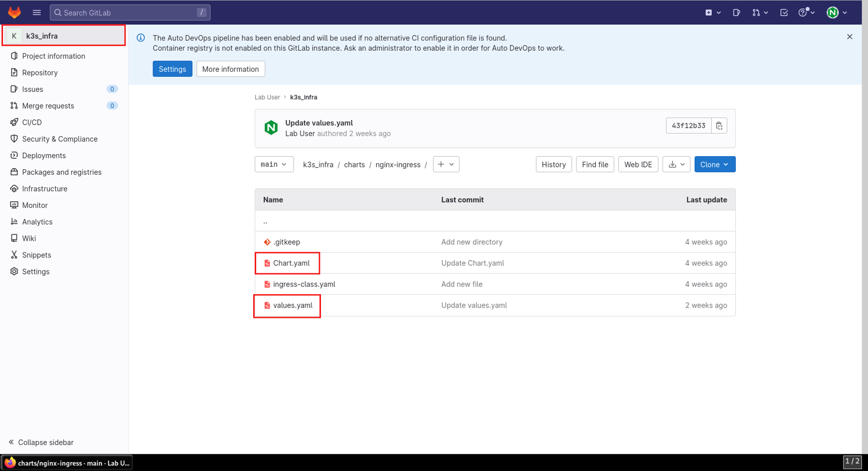This screenshot has width=868, height=471.
Task: Open k3s_infra project in sidebar
Action: [x=64, y=35]
